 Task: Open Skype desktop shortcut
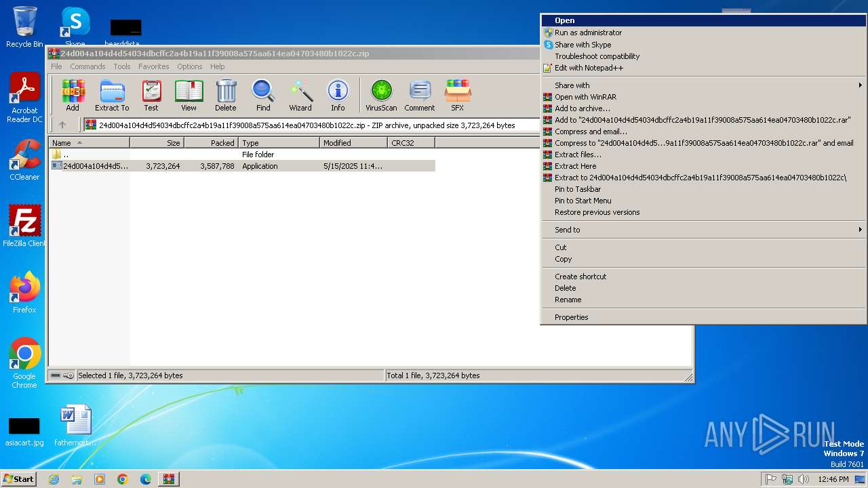(x=75, y=27)
